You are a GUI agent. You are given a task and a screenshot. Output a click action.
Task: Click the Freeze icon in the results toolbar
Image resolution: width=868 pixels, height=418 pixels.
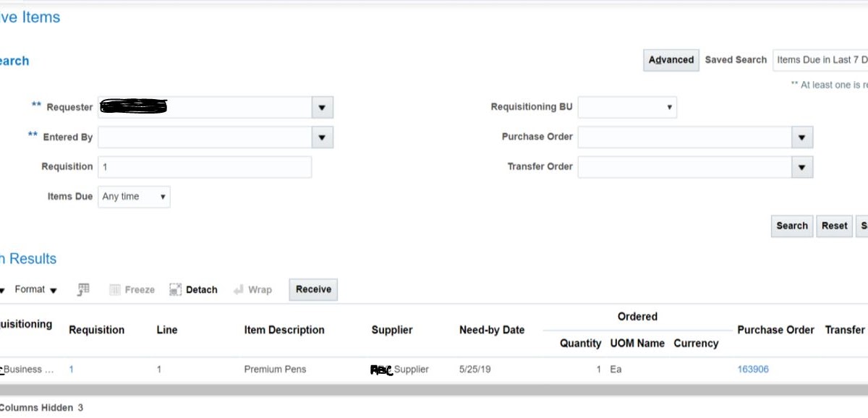tap(132, 289)
